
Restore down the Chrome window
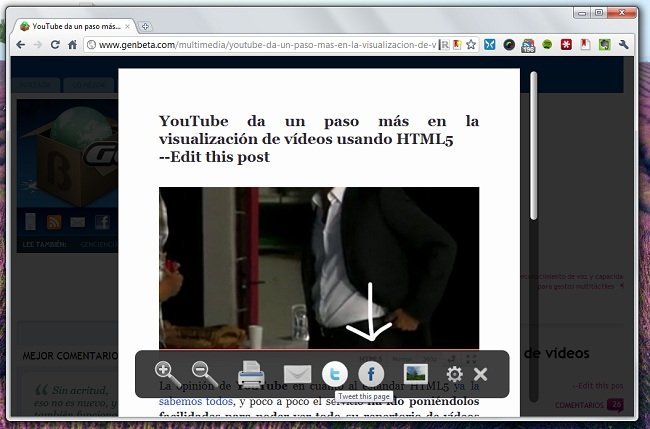pyautogui.click(x=599, y=13)
